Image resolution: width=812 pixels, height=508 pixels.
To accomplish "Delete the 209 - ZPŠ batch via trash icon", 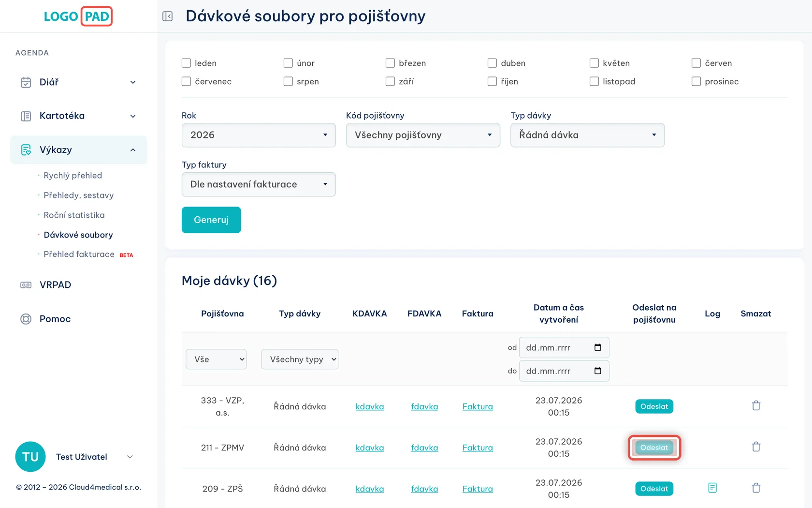I will 756,488.
